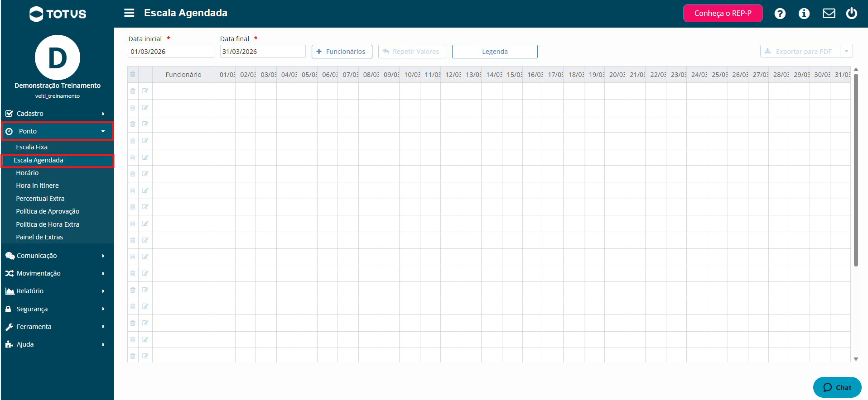
Task: Click the 10/03 column header
Action: coord(410,75)
